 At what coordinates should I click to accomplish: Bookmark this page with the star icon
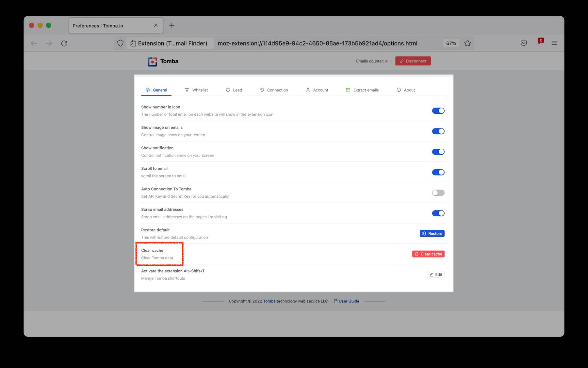(x=467, y=43)
